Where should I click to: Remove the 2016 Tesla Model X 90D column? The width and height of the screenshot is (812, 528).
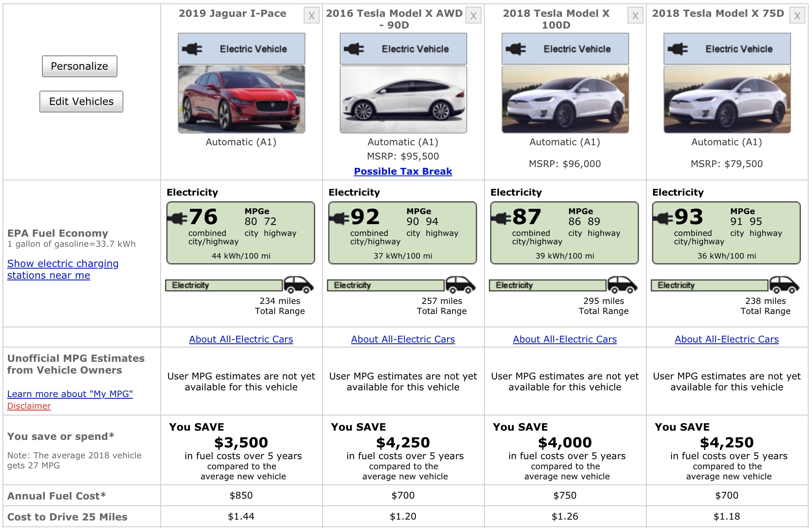pyautogui.click(x=474, y=16)
